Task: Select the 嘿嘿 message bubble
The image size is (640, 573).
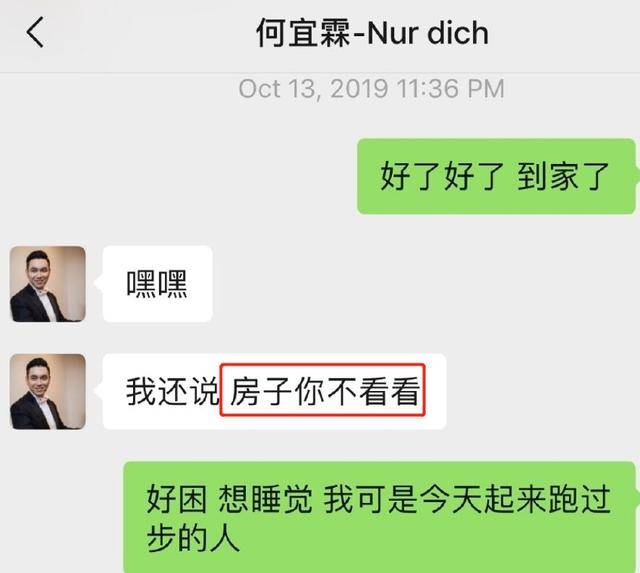Action: click(158, 284)
